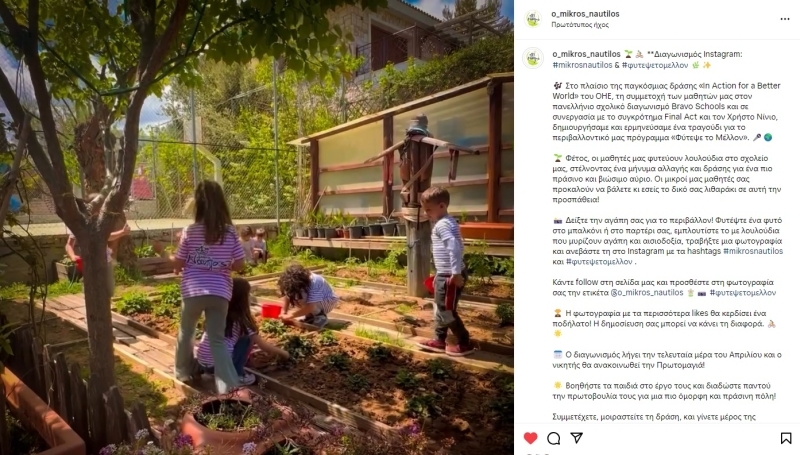The image size is (800, 455).
Task: Pause the garden video
Action: 257,228
